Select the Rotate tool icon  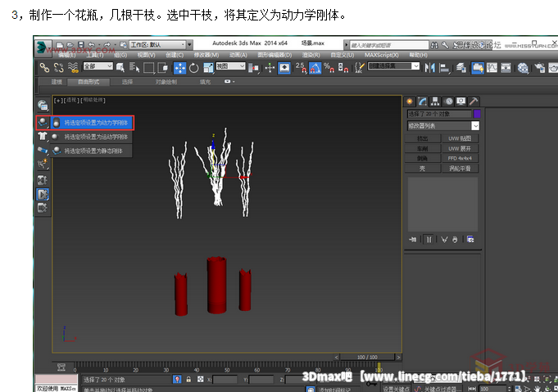click(194, 68)
